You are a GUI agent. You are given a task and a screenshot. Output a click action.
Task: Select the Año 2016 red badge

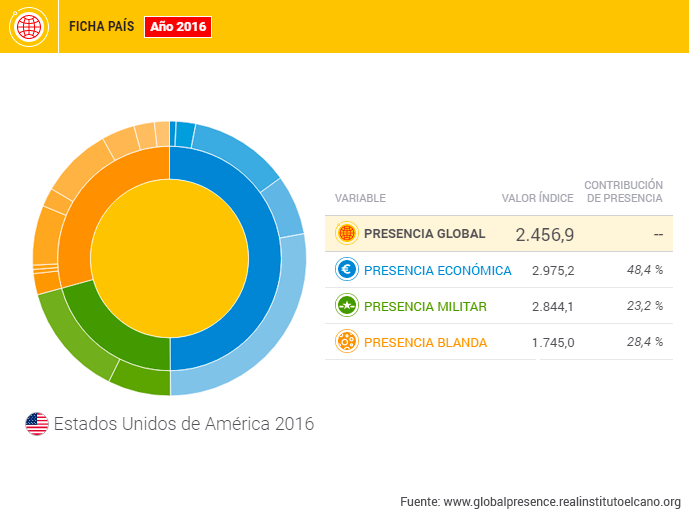pos(178,27)
